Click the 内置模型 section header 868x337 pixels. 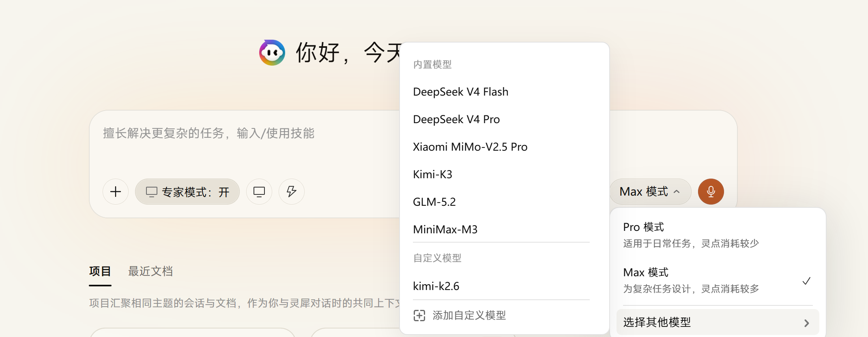tap(432, 64)
